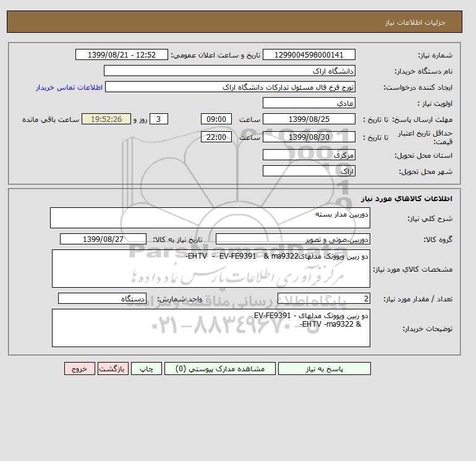The height and width of the screenshot is (461, 476).
Task: Click the بازگشت back button
Action: tap(113, 369)
